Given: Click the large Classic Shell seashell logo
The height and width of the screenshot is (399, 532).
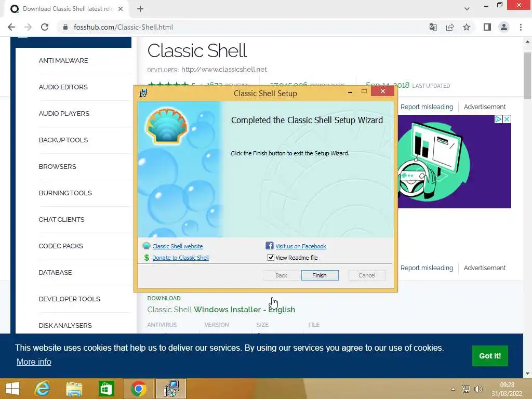Looking at the screenshot, I should (167, 126).
